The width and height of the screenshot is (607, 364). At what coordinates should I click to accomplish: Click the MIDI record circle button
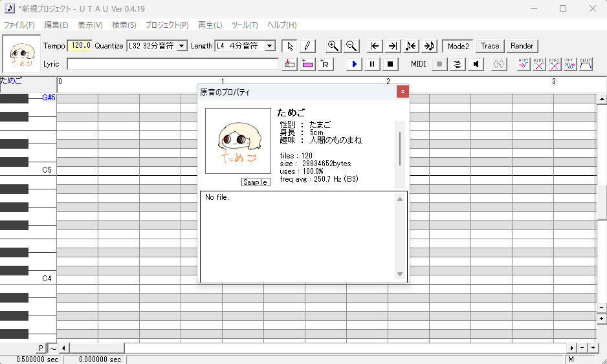point(439,64)
